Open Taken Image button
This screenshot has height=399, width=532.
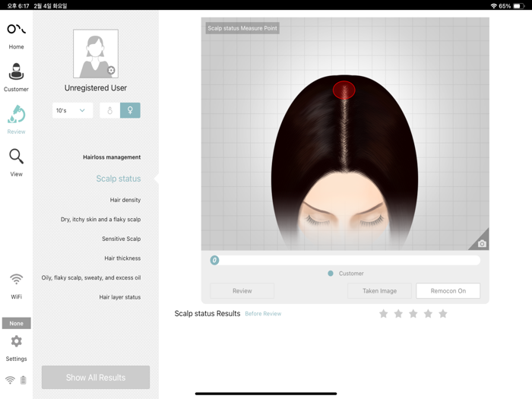pyautogui.click(x=379, y=291)
